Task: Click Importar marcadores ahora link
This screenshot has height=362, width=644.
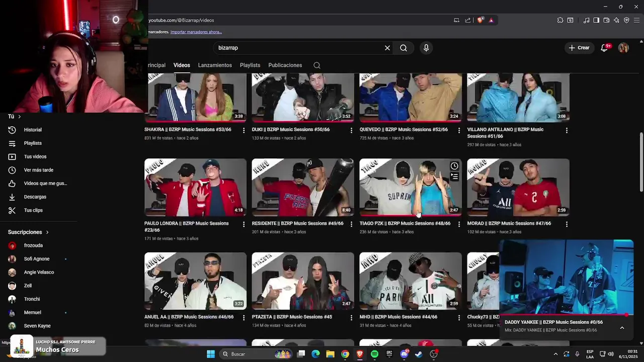Action: point(196,32)
